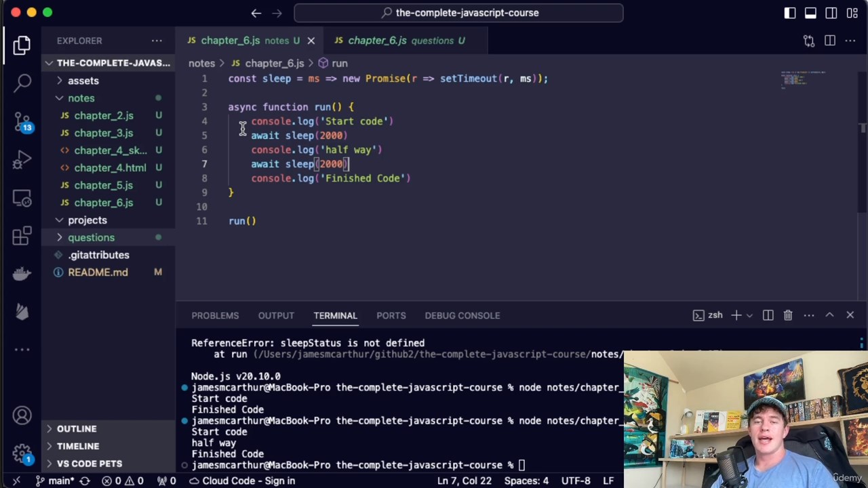
Task: Collapse THE-COMPLETE-JAVAS... root folder
Action: coord(108,63)
